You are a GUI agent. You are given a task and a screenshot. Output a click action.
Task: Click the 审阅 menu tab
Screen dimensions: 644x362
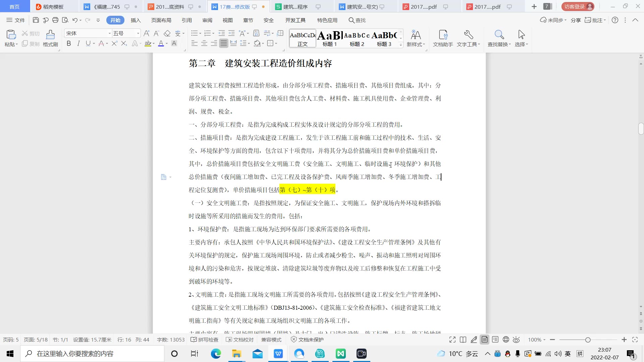[x=207, y=20]
